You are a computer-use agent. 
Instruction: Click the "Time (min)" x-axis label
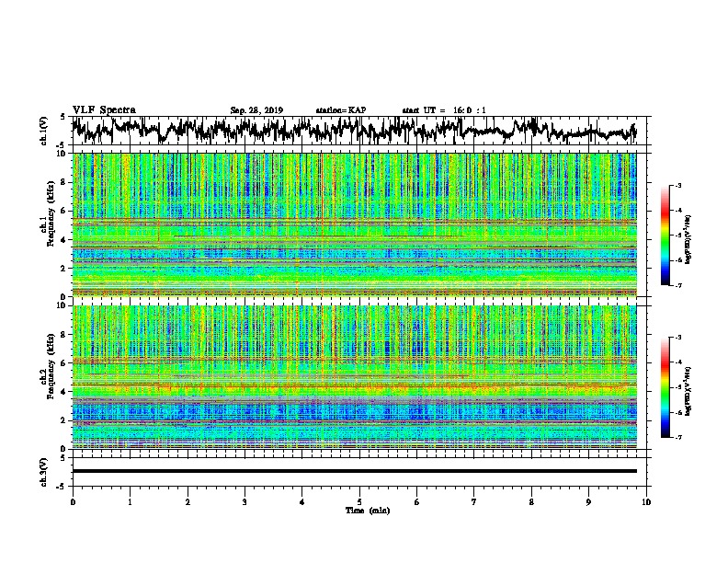point(368,511)
